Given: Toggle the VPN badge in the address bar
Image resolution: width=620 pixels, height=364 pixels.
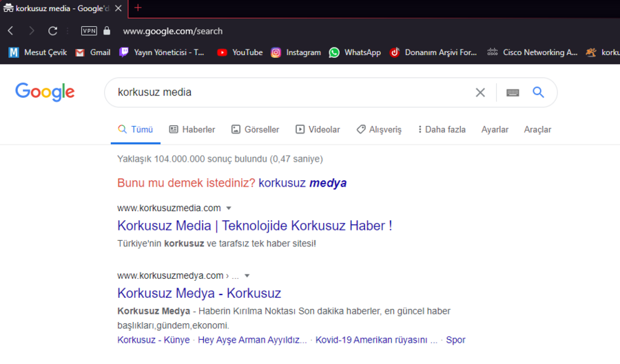Looking at the screenshot, I should (89, 31).
